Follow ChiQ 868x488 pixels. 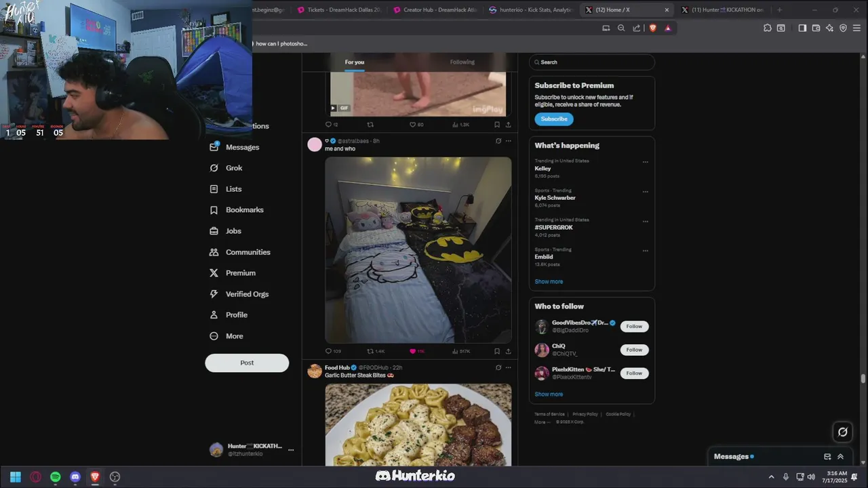click(x=634, y=350)
